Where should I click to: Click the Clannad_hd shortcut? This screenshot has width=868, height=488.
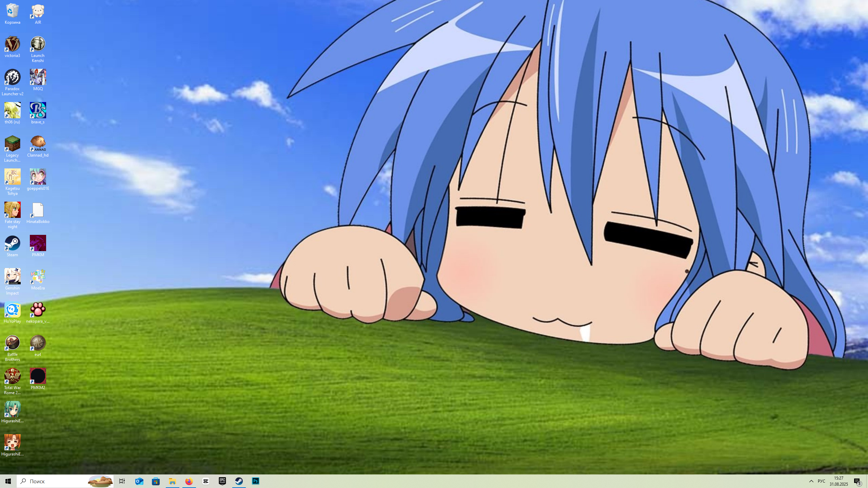click(38, 147)
